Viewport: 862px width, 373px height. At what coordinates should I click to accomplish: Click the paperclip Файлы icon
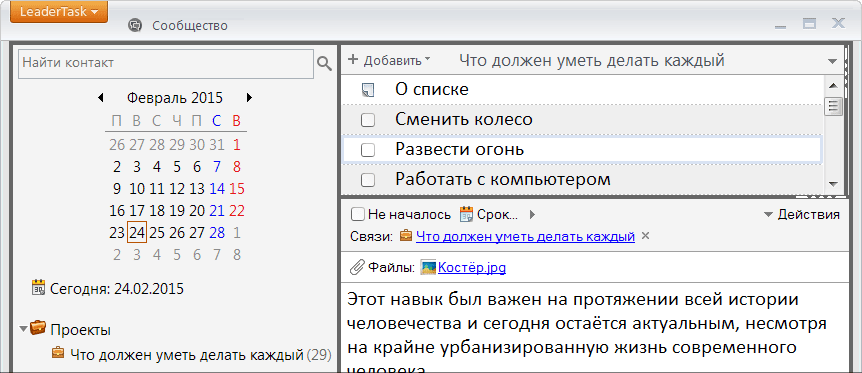point(357,267)
